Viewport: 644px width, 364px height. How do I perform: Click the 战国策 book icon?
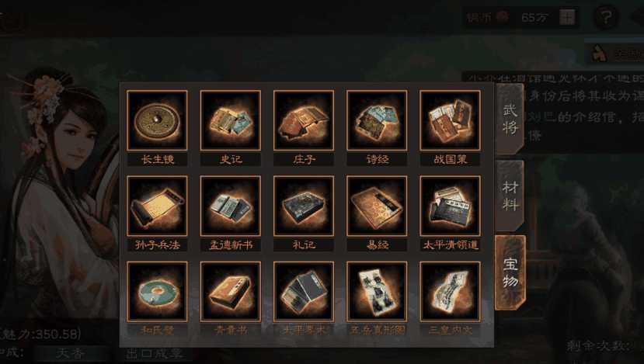(x=450, y=120)
